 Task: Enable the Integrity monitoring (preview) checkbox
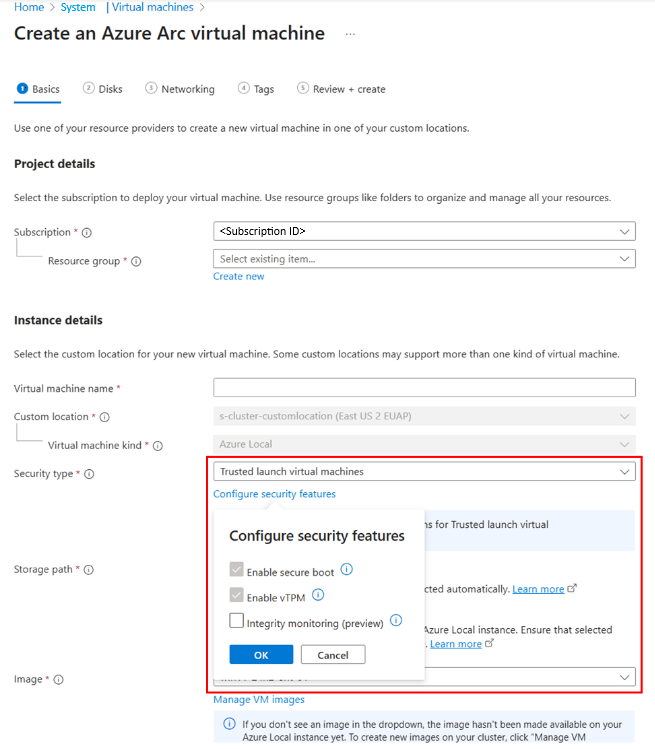tap(237, 622)
